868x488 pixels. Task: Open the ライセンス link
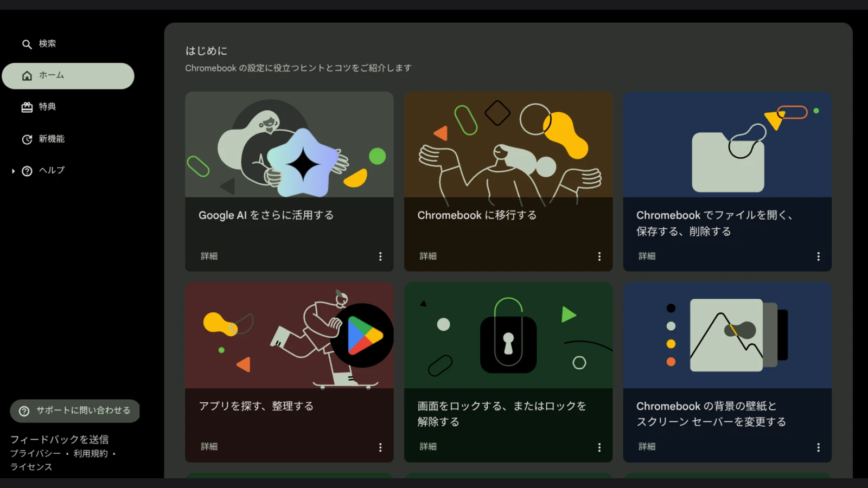click(x=31, y=467)
